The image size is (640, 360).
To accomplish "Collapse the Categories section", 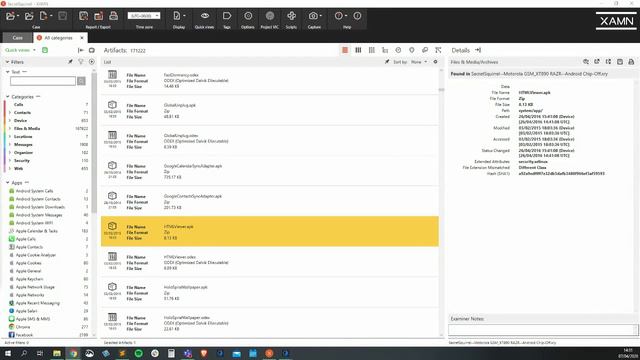I will pyautogui.click(x=7, y=97).
